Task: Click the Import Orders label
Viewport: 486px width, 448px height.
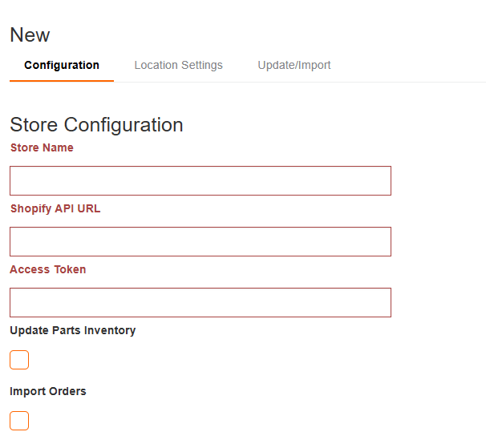Action: pos(48,391)
